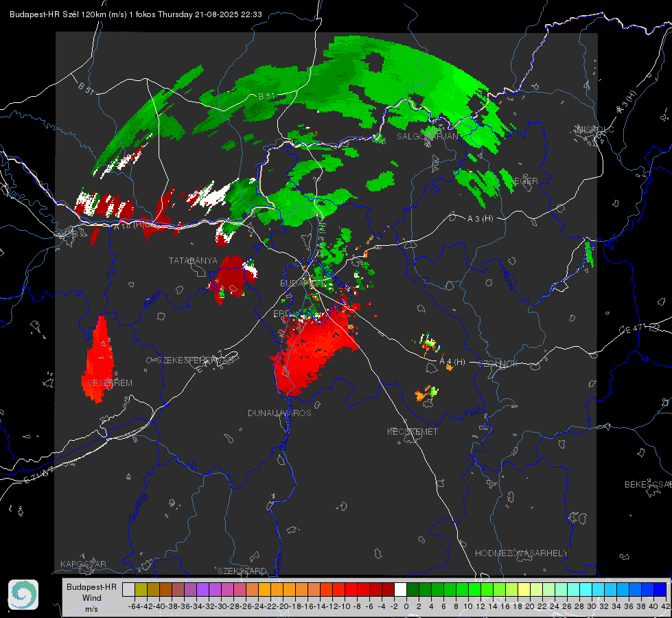
Task: Click the DUNAÚJVÁROS city label
Action: 279,413
